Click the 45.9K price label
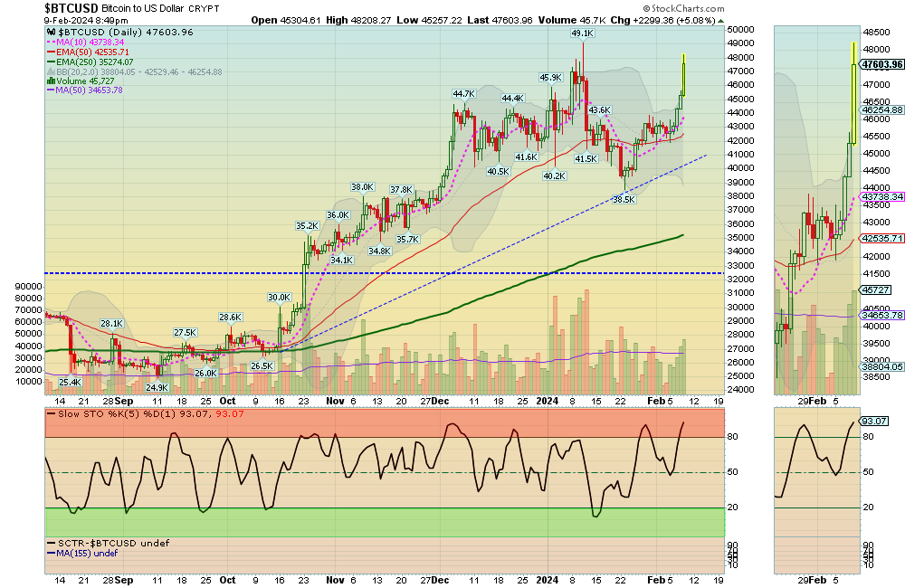Image resolution: width=905 pixels, height=588 pixels. (x=550, y=77)
